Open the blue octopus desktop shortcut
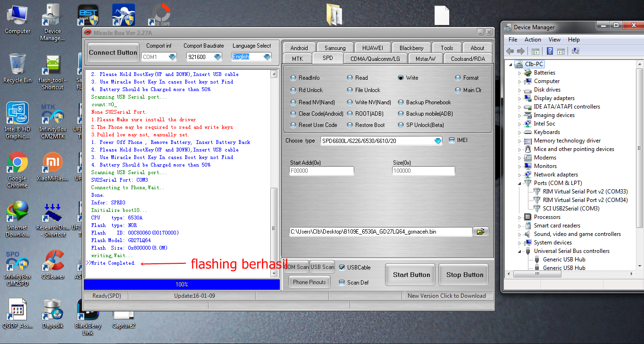Image resolution: width=644 pixels, height=344 pixels. click(x=123, y=15)
